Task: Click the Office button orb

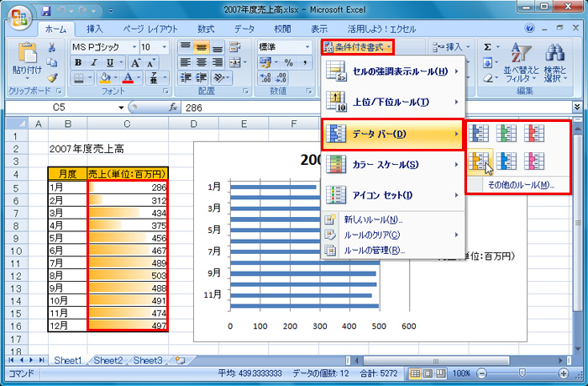Action: (18, 18)
